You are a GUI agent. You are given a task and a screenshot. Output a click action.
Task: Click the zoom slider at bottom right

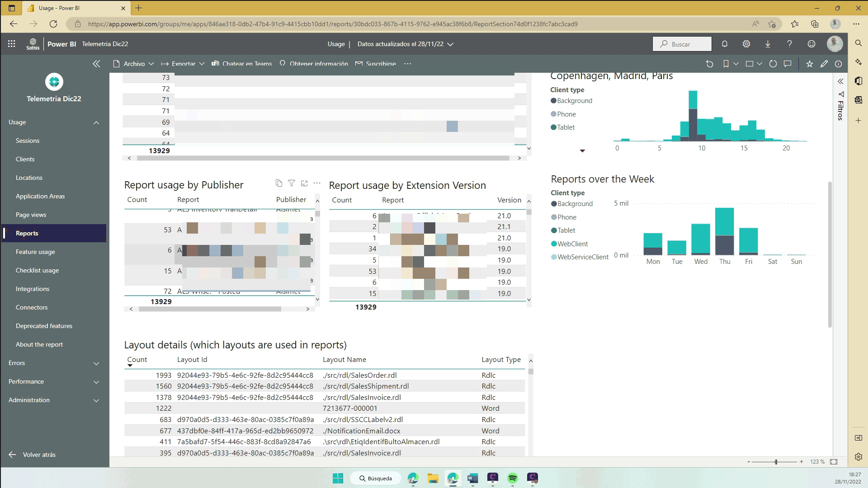776,462
